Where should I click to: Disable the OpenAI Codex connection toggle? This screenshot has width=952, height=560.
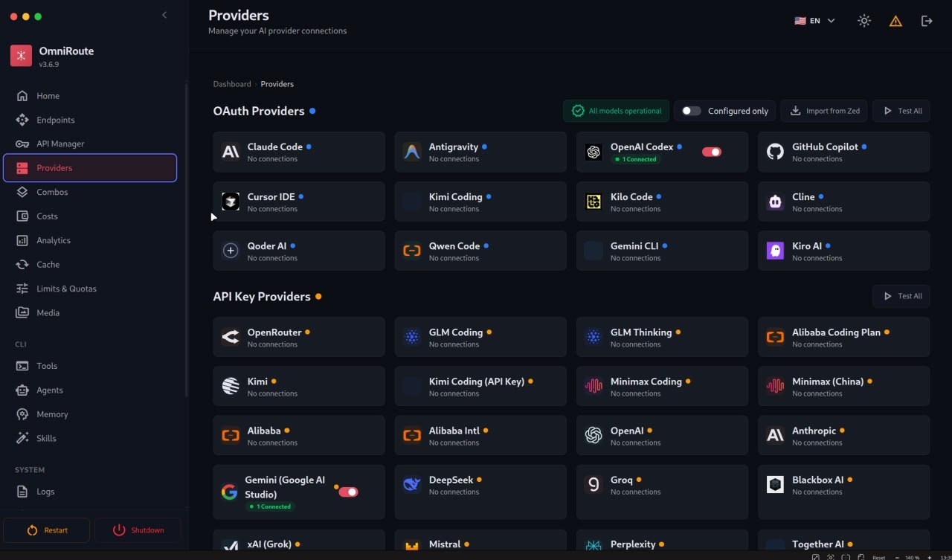[712, 152]
